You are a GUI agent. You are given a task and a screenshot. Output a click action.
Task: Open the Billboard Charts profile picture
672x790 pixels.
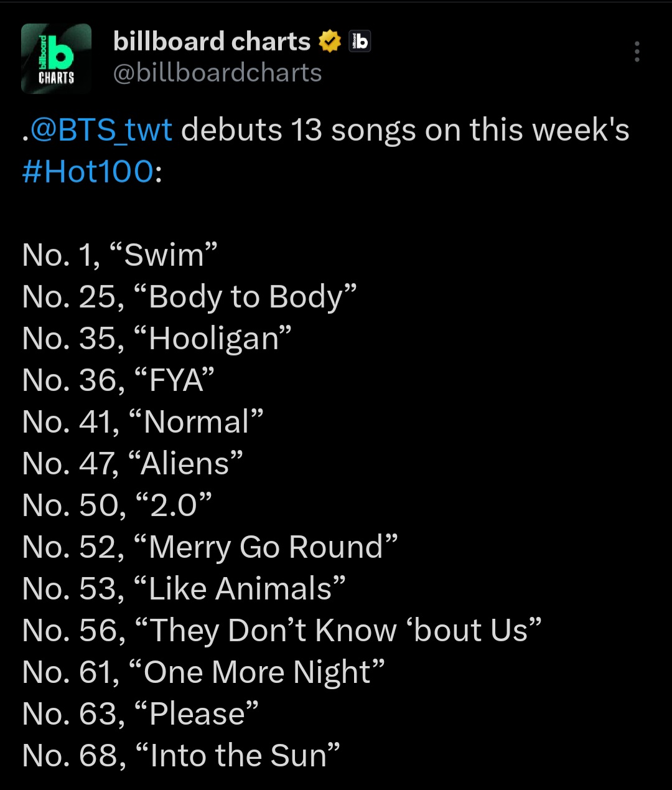click(x=56, y=59)
